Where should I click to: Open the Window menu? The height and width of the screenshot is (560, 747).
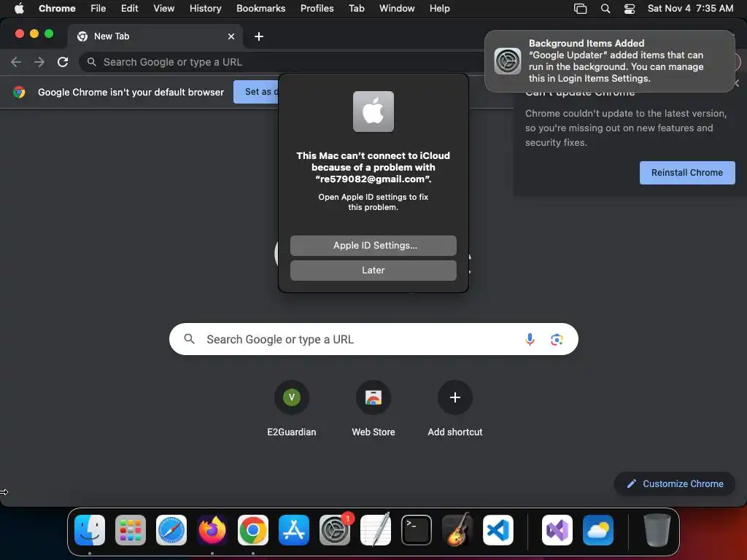(x=397, y=8)
